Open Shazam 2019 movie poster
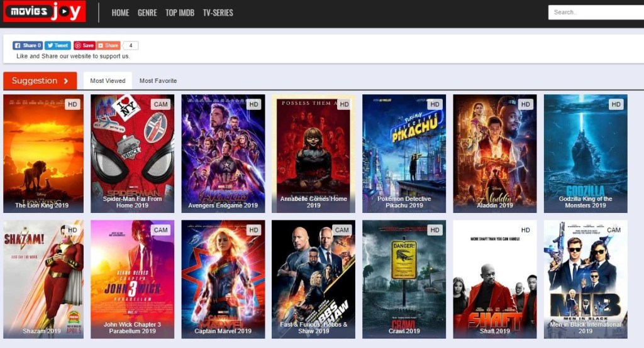The height and width of the screenshot is (348, 644). click(43, 279)
